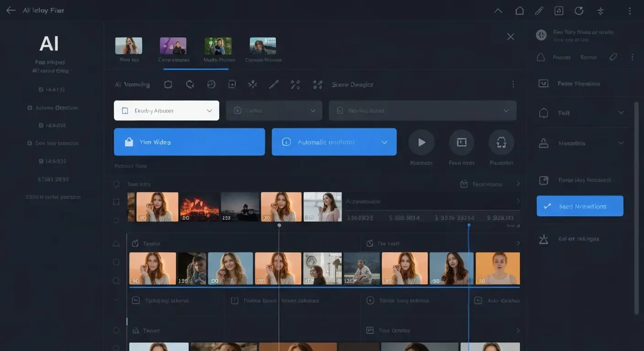Open the Favorites bookmark icon below the play button
The image size is (644, 351).
(501, 142)
